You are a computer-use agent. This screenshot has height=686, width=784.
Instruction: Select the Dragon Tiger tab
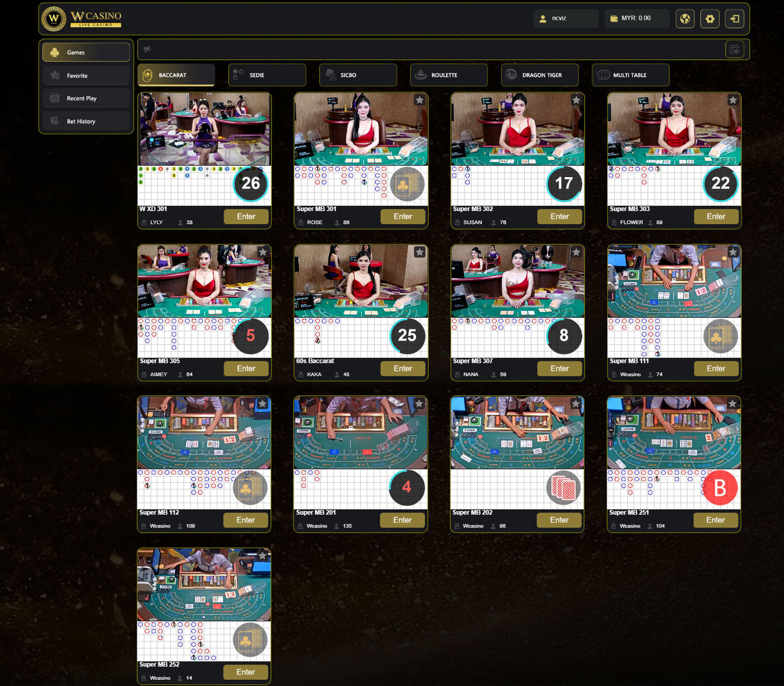(539, 75)
